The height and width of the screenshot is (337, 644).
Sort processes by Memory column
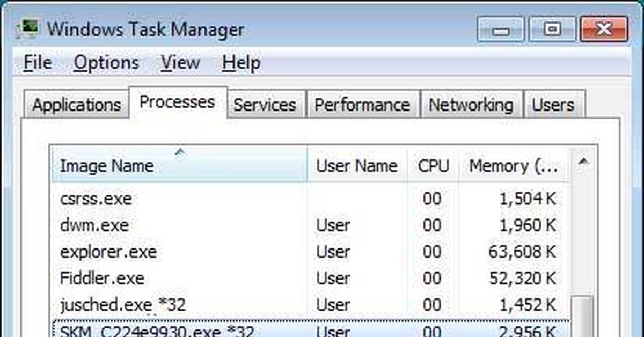point(514,166)
